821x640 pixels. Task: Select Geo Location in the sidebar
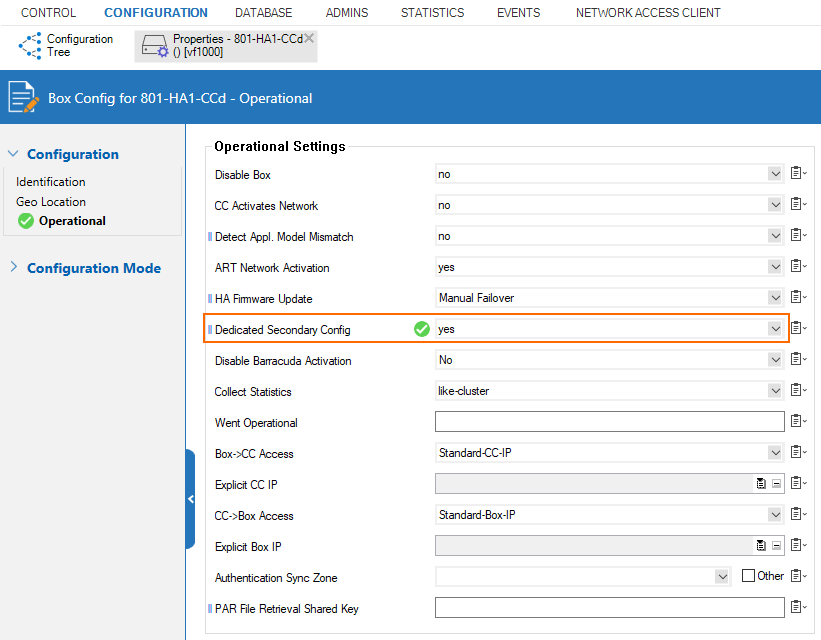pyautogui.click(x=51, y=202)
